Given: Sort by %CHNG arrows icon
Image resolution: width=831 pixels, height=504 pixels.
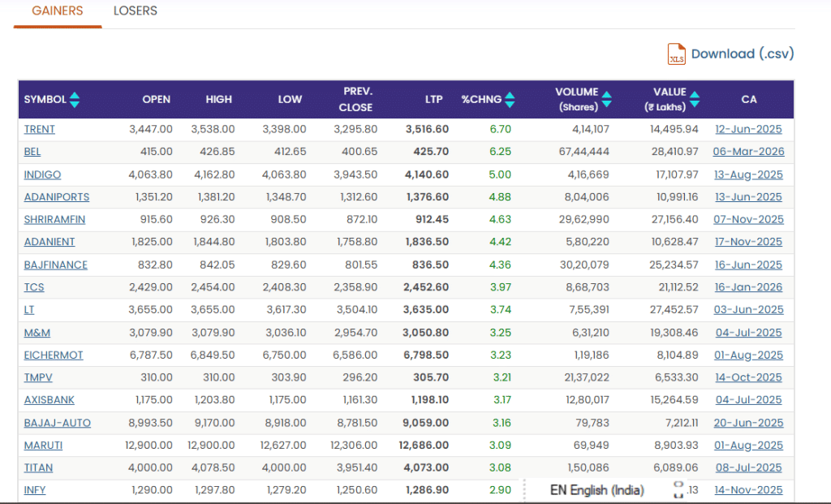Looking at the screenshot, I should pyautogui.click(x=510, y=100).
